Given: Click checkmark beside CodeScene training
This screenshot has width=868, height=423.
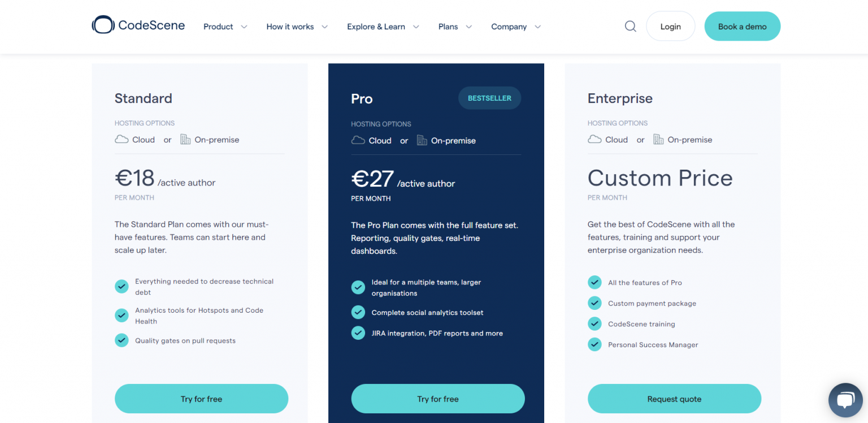Looking at the screenshot, I should click(594, 324).
